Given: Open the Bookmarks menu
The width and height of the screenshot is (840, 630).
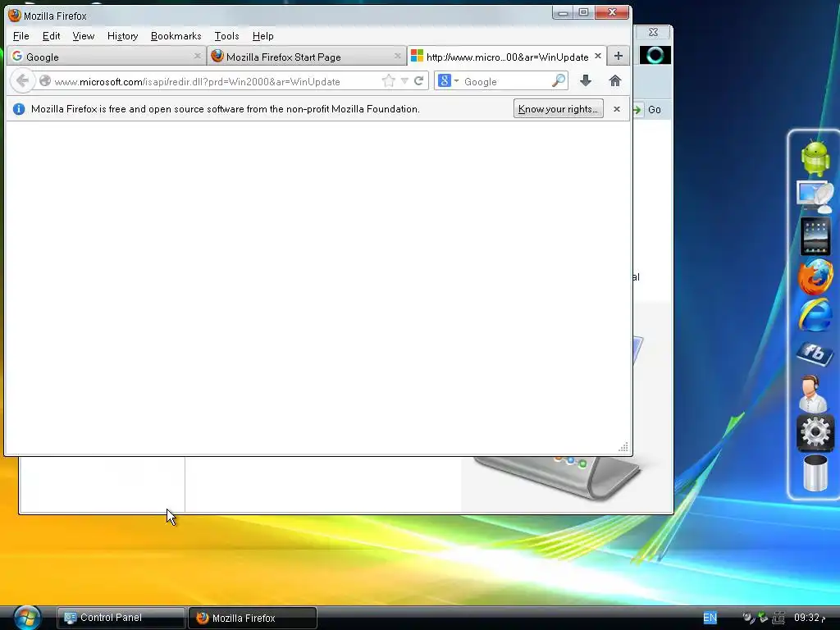Looking at the screenshot, I should click(176, 36).
